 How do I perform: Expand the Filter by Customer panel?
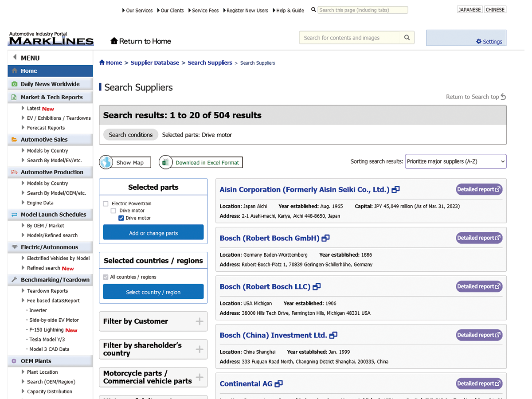click(153, 321)
